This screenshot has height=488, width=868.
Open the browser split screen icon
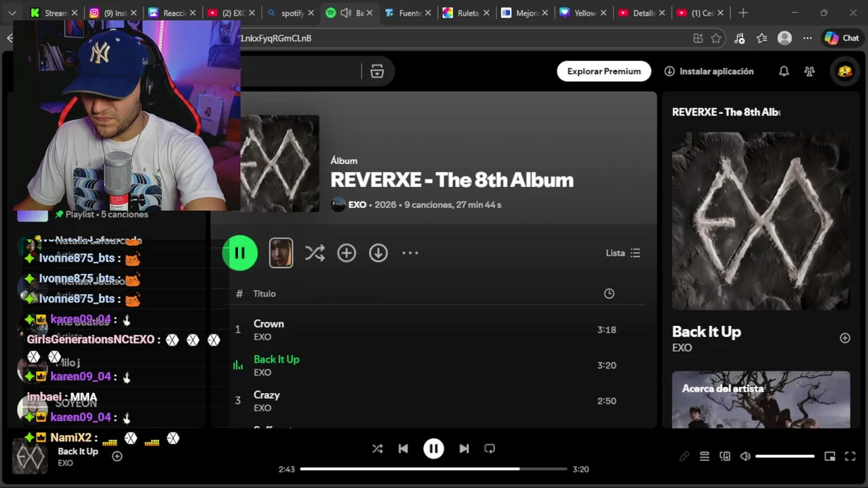coord(698,39)
